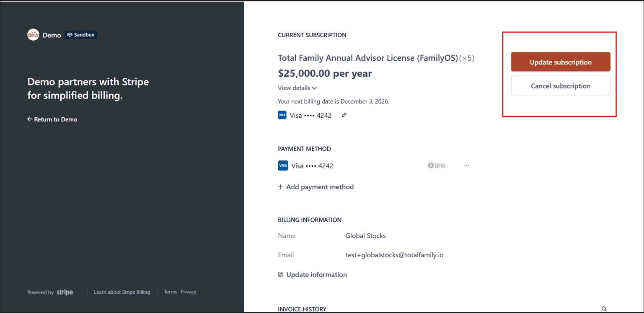This screenshot has height=313, width=644.
Task: Click the Stripe logo in the footer
Action: (x=65, y=292)
